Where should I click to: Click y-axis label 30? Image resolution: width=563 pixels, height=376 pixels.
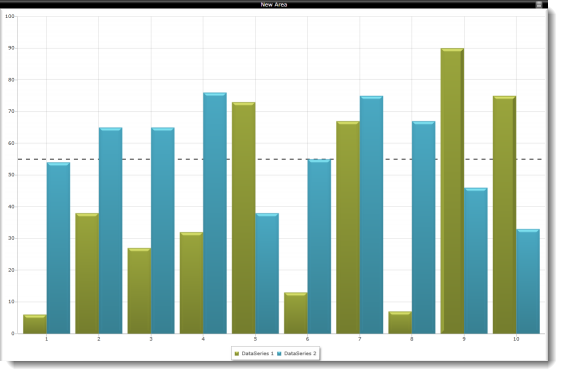[11, 238]
